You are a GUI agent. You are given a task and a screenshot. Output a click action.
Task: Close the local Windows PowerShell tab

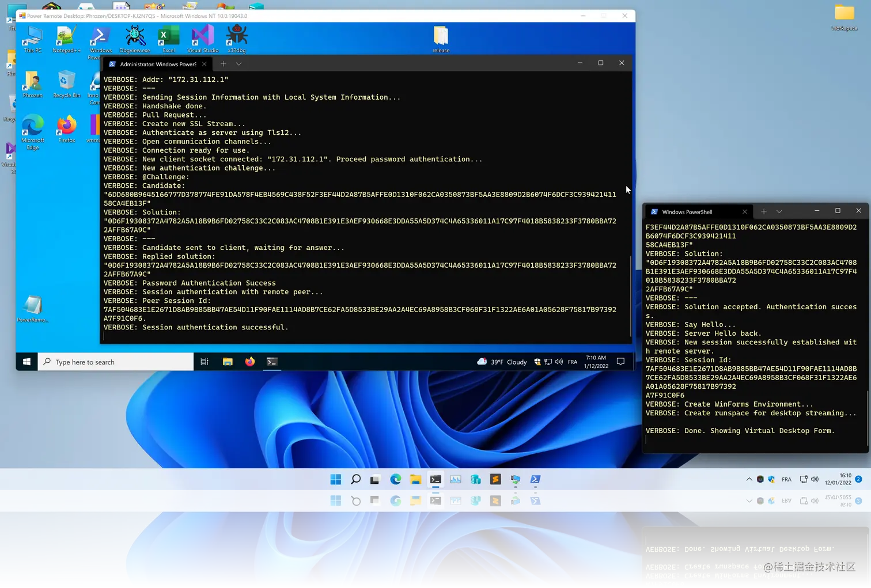[745, 212]
